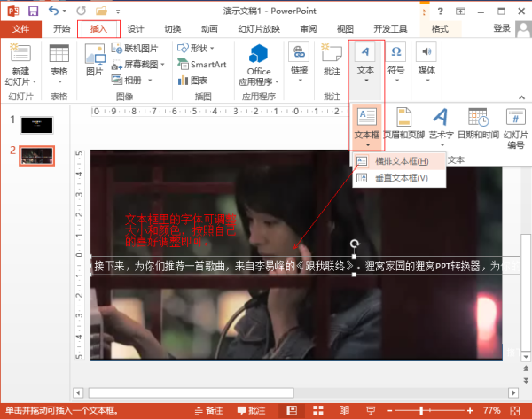Switch to the Home (开始) tab
532x419 pixels.
(x=61, y=29)
